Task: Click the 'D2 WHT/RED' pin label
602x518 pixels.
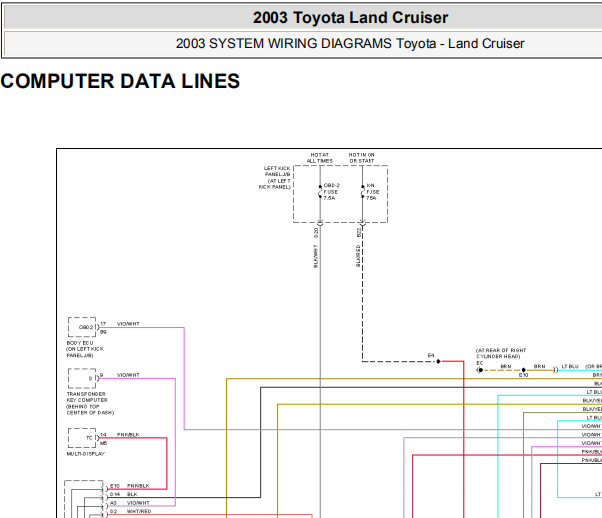Action: (131, 511)
